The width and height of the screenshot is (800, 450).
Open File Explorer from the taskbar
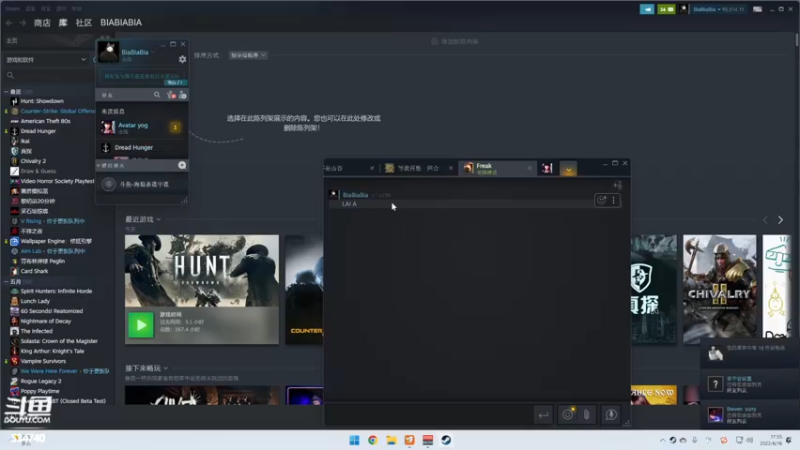[391, 440]
